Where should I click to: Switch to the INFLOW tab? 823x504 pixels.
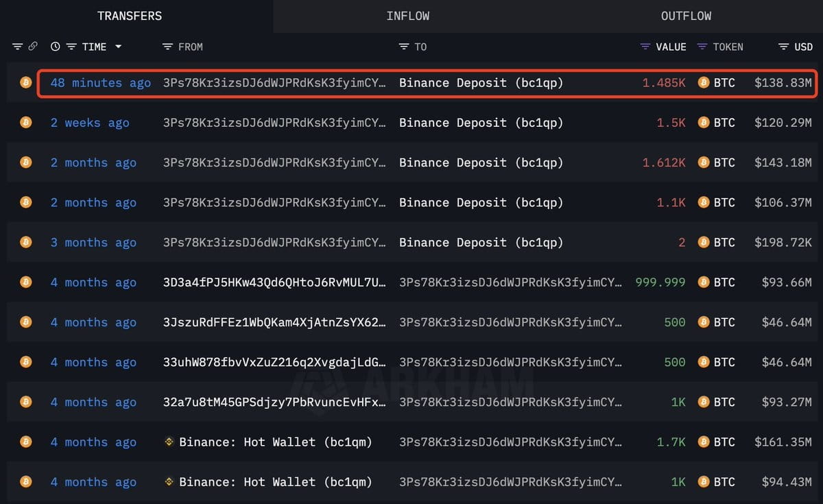click(408, 16)
